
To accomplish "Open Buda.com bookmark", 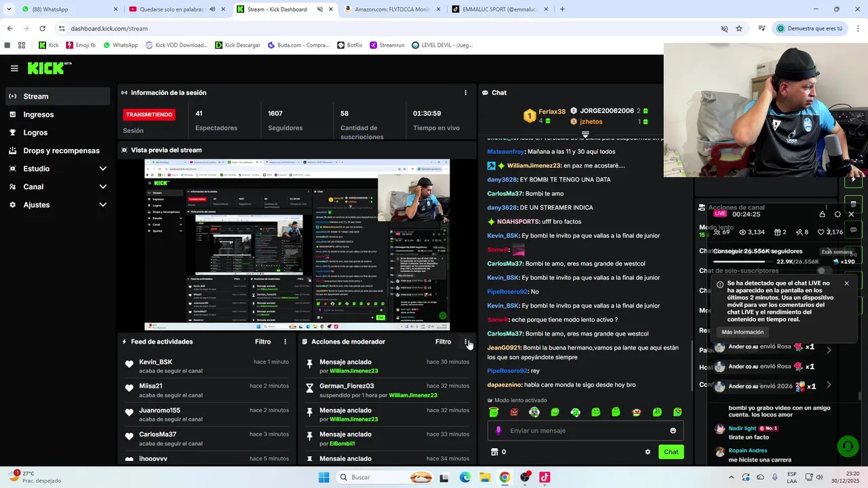I will pyautogui.click(x=298, y=45).
